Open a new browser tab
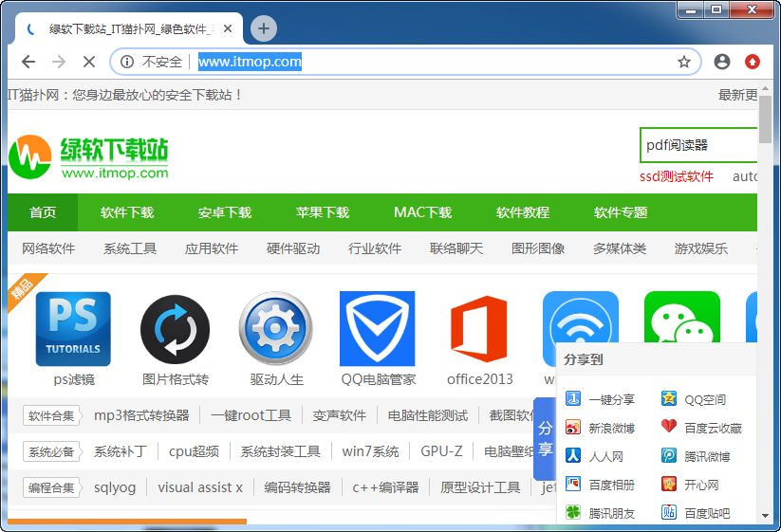Image resolution: width=781 pixels, height=532 pixels. [x=264, y=28]
